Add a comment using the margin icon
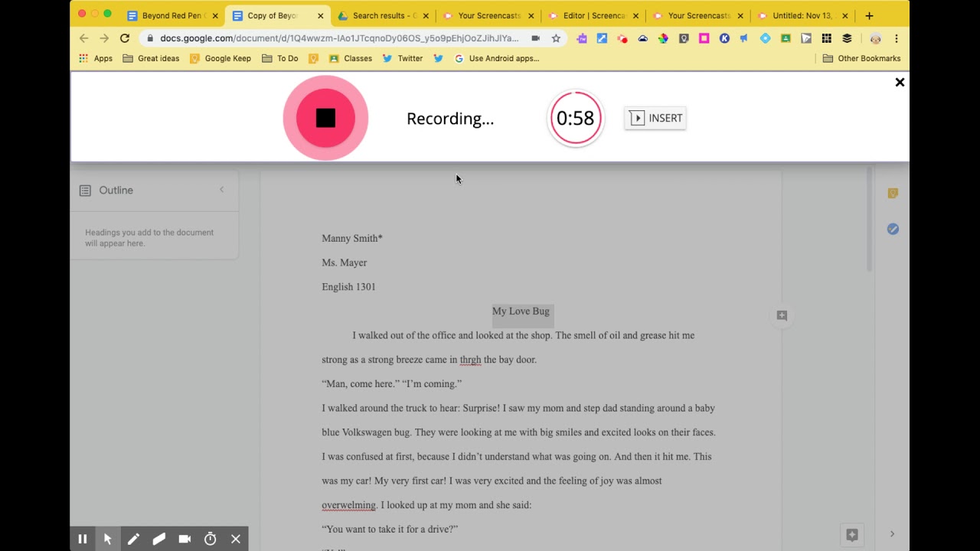The image size is (980, 551). [x=782, y=315]
